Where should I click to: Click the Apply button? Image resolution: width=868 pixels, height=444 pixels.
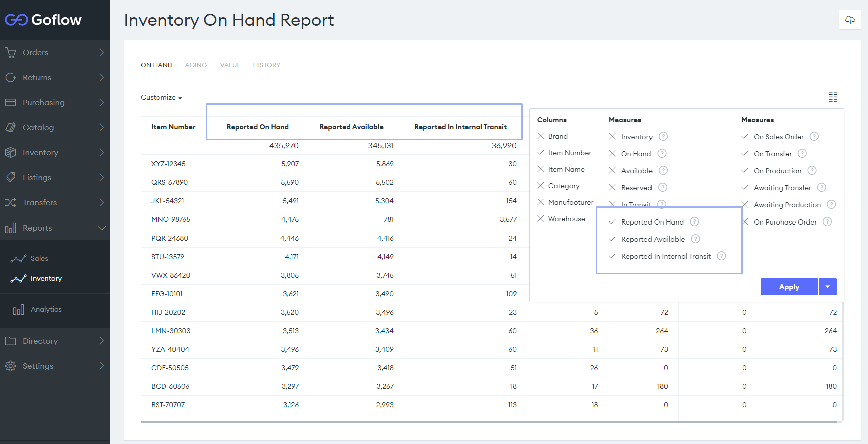[789, 287]
